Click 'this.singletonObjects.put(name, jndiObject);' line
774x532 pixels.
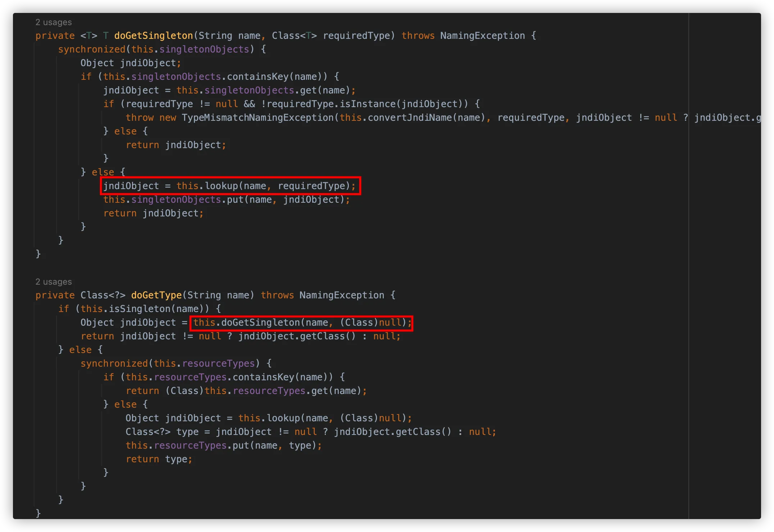[x=227, y=199]
